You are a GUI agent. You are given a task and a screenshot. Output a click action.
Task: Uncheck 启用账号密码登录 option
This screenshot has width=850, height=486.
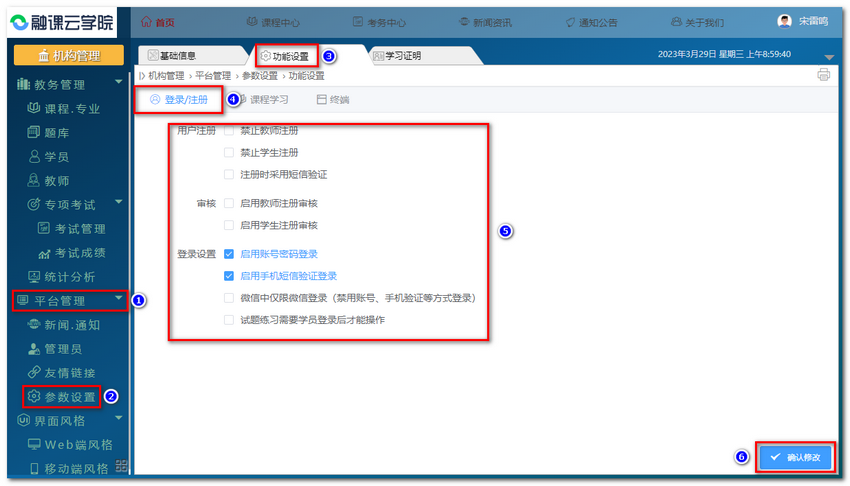tap(229, 254)
